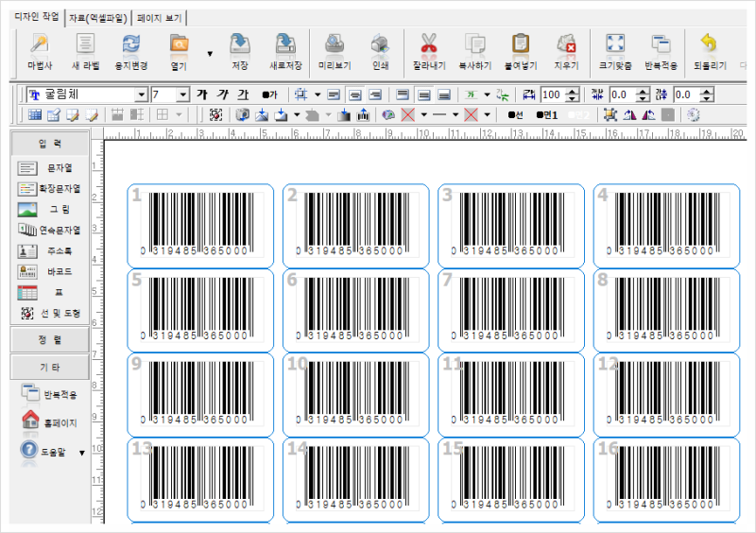Toggle underline text formatting
The image size is (756, 533).
tap(243, 95)
